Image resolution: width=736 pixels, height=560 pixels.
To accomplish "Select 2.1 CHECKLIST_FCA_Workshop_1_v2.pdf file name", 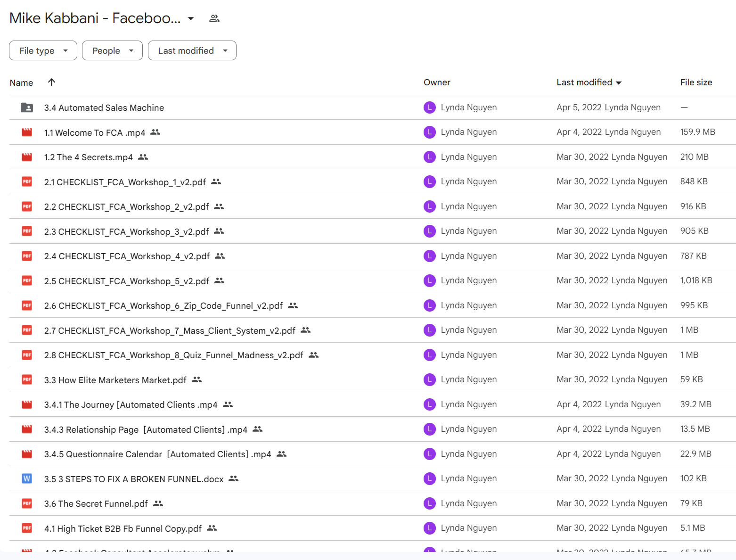I will (125, 182).
